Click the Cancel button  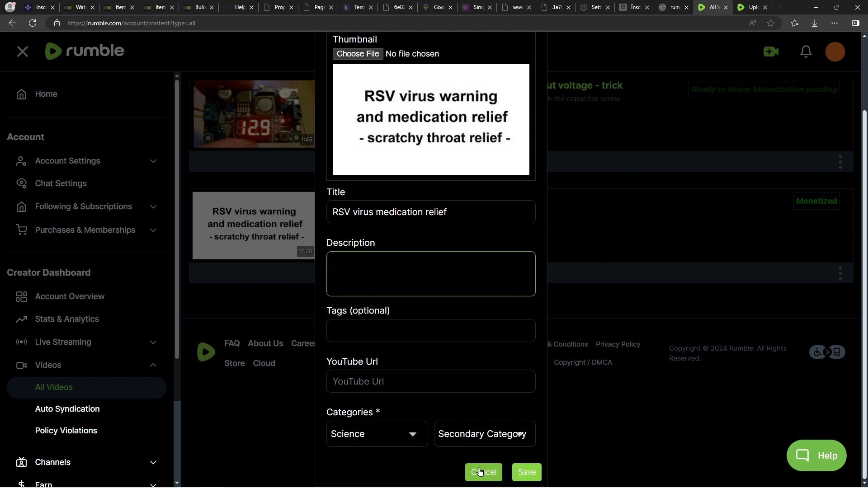point(483,472)
